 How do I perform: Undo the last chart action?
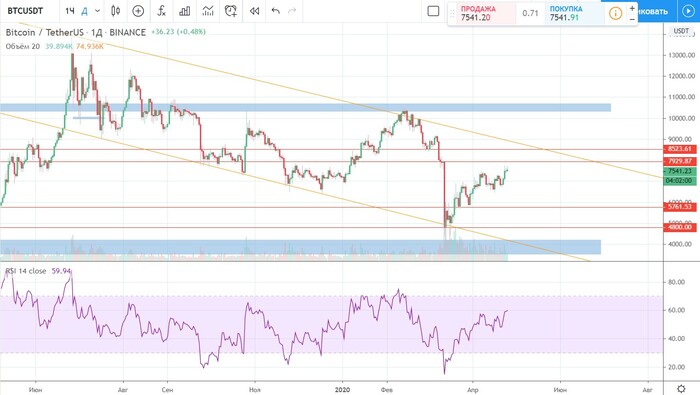pyautogui.click(x=275, y=11)
